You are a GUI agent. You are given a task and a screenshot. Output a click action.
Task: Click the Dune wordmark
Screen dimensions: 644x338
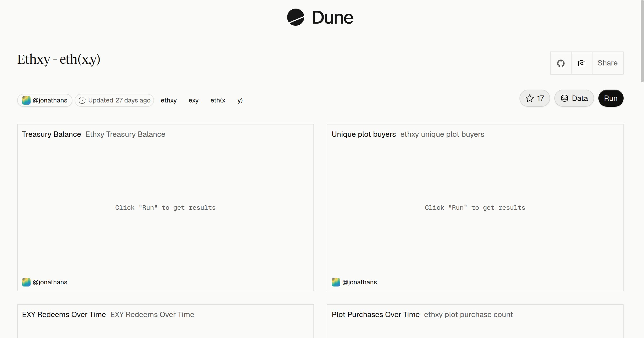coord(332,17)
